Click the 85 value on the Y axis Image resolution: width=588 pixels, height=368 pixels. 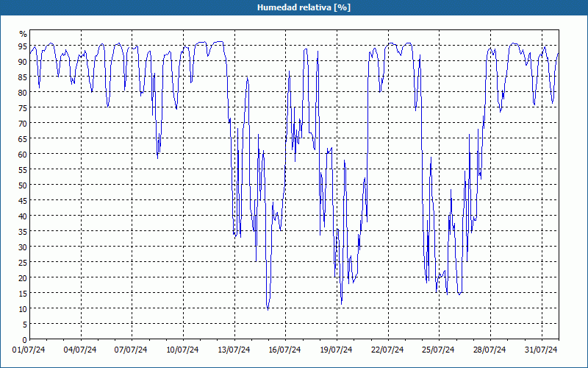tap(23, 77)
